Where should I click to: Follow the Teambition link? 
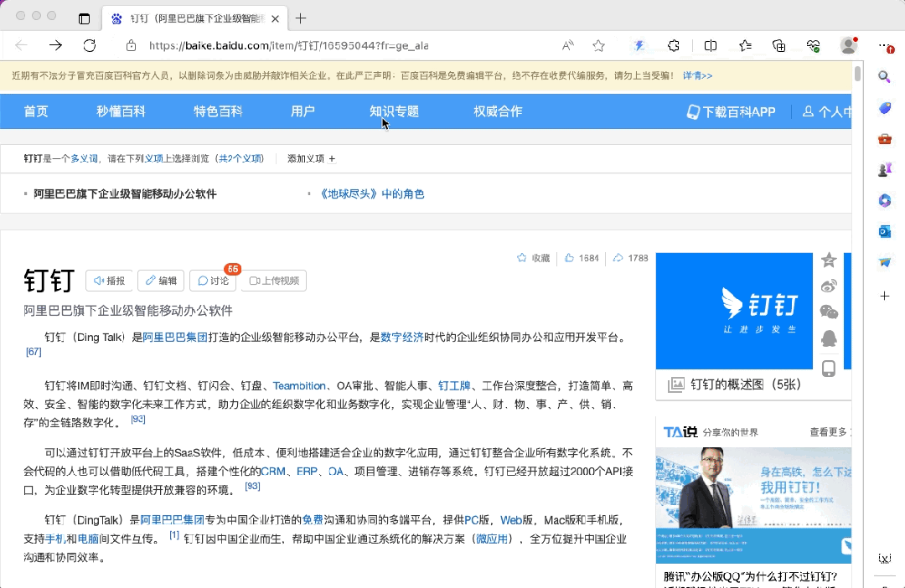click(x=299, y=385)
